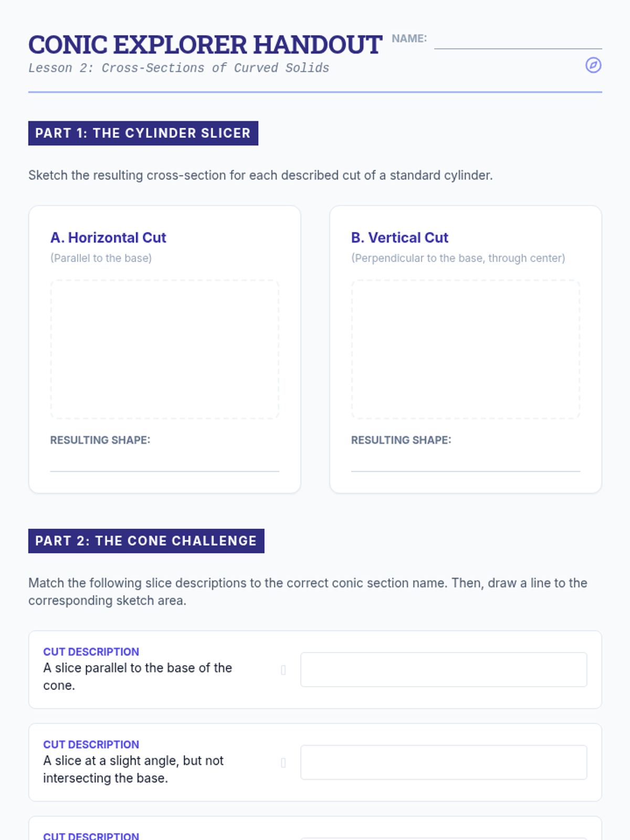Click the first CUT DESCRIPTION label
This screenshot has width=630, height=840.
(x=91, y=652)
